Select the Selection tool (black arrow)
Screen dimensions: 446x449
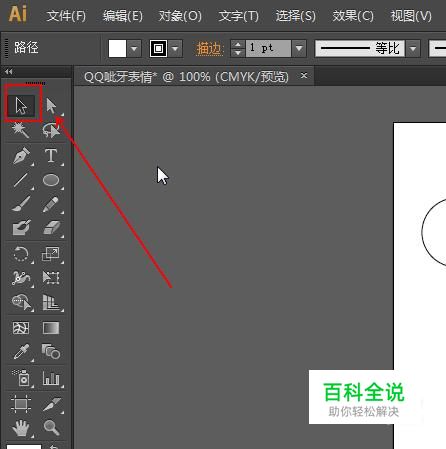[21, 106]
